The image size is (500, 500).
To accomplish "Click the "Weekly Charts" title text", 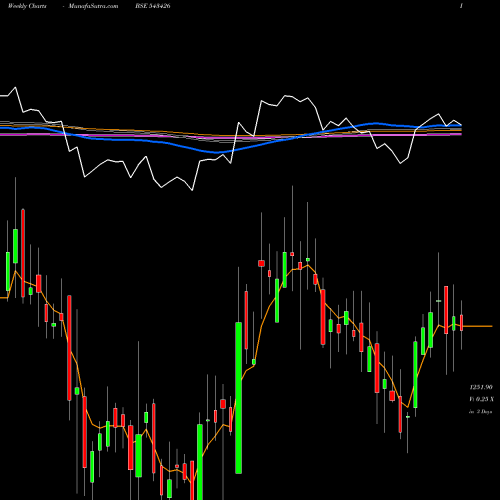I will pos(27,6).
